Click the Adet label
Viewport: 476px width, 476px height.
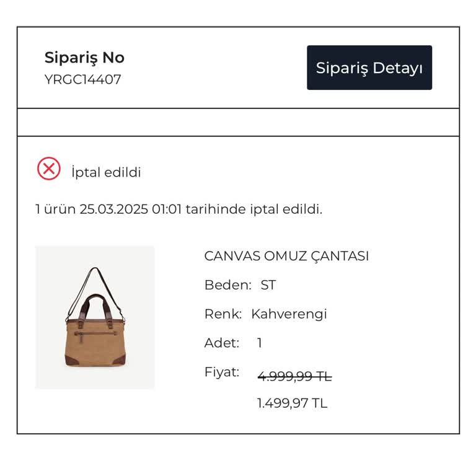pos(222,343)
